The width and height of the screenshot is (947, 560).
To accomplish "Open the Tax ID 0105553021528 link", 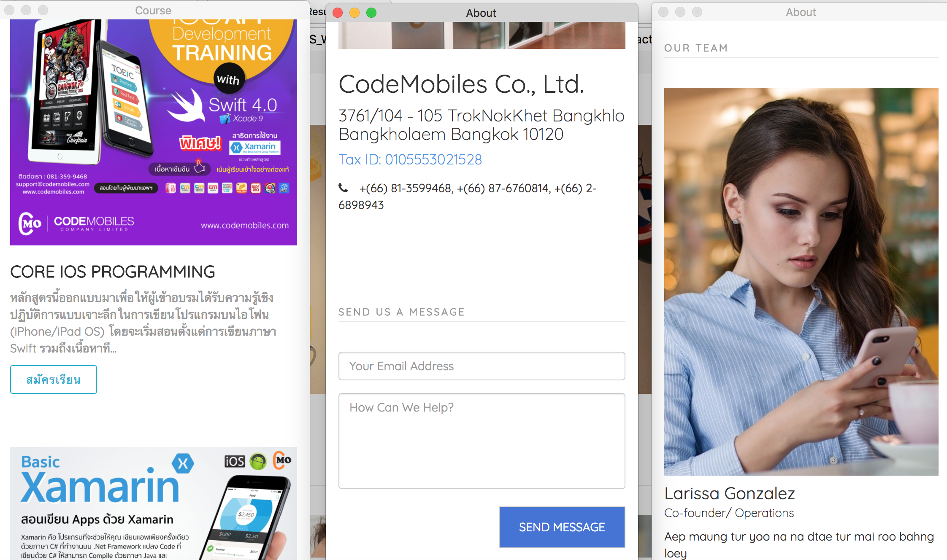I will (x=410, y=159).
